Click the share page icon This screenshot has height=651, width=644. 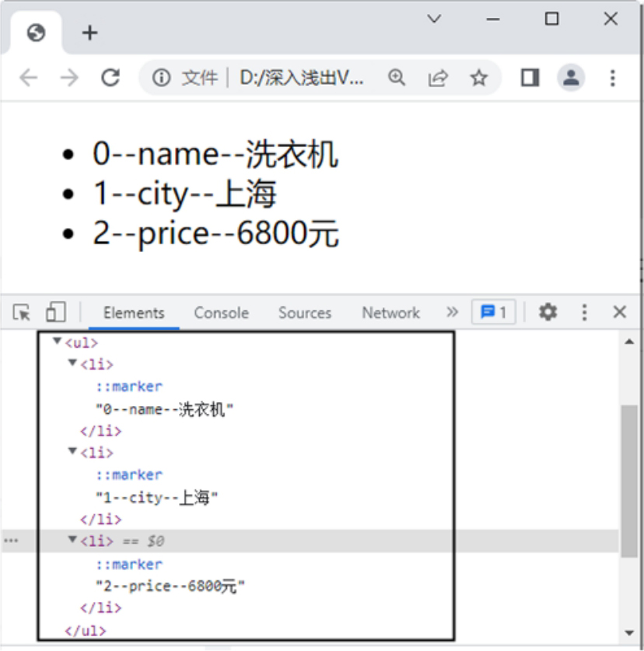[438, 78]
